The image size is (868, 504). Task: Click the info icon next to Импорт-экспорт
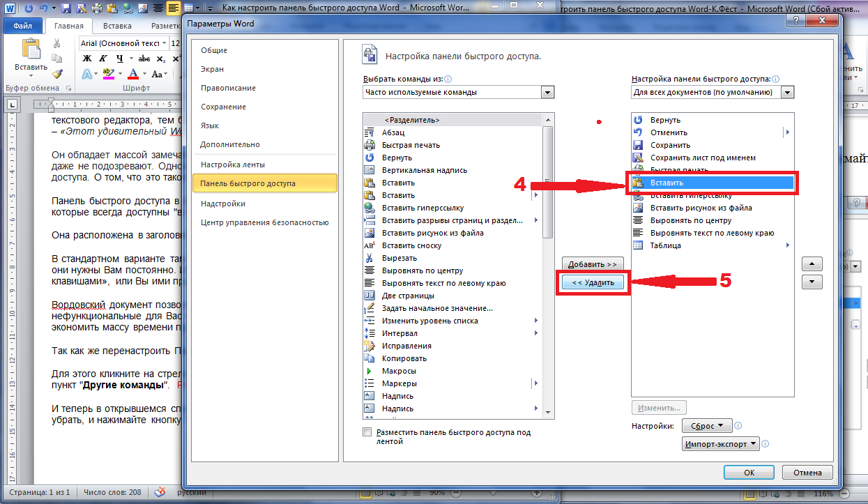coord(765,443)
